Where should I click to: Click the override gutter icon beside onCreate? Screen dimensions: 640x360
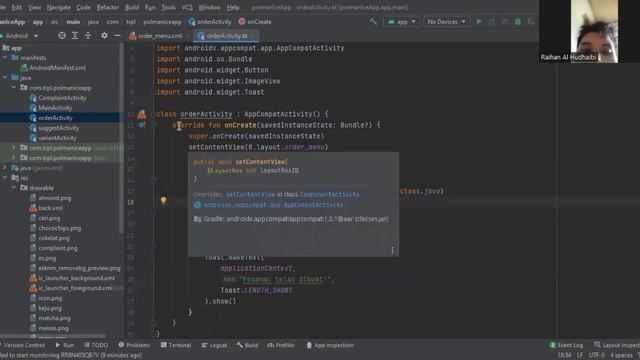142,125
